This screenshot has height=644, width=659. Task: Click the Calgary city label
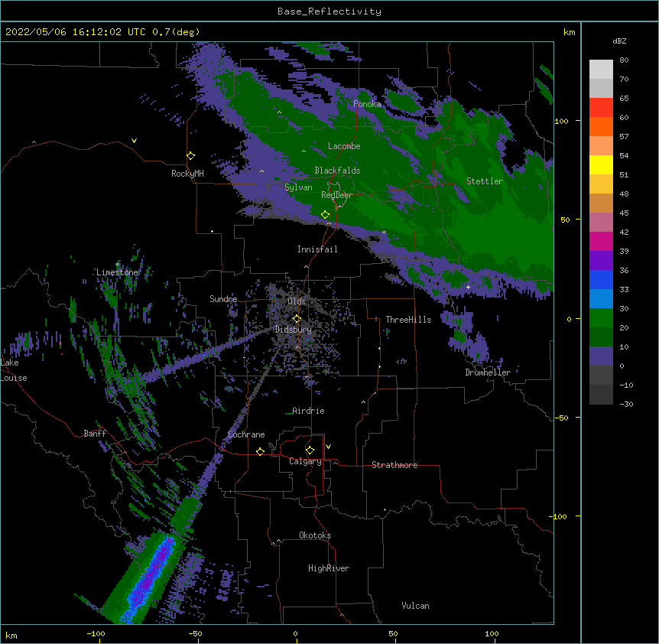tap(305, 461)
